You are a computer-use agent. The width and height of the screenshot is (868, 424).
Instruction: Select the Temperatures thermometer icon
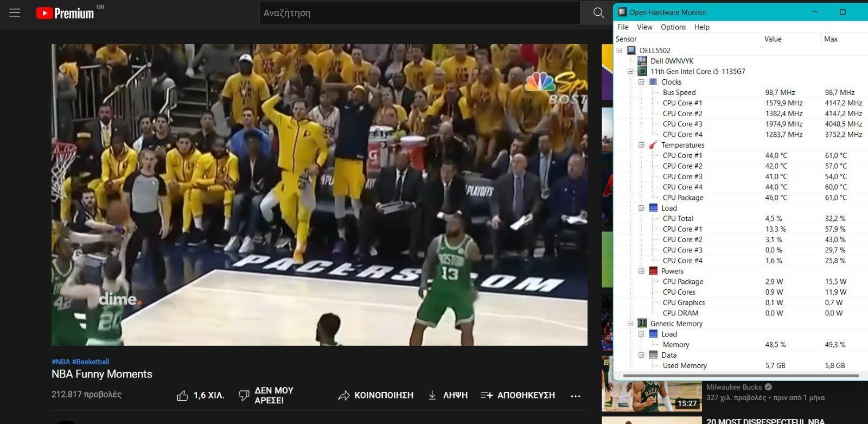tap(653, 145)
